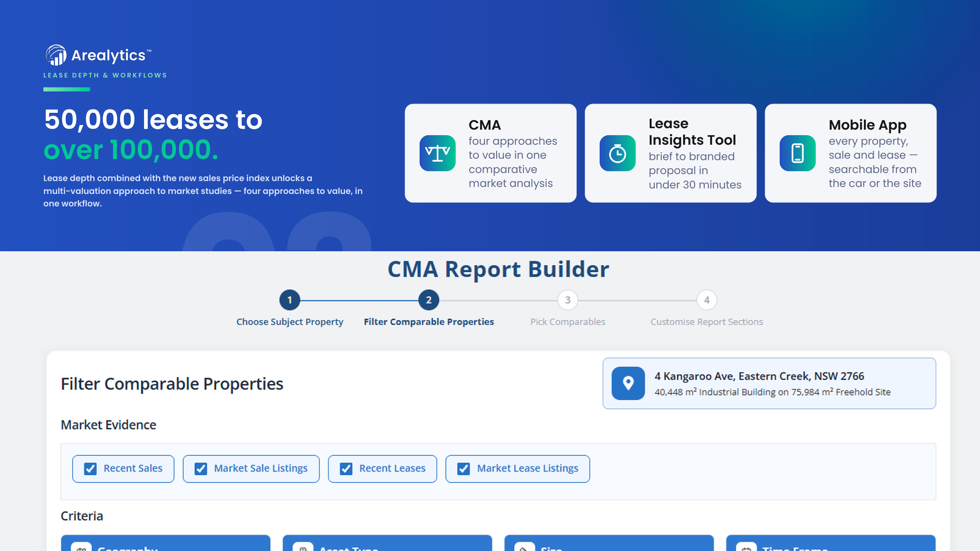Screen dimensions: 980x551
Task: Click the Mobile App phone icon
Action: [797, 153]
